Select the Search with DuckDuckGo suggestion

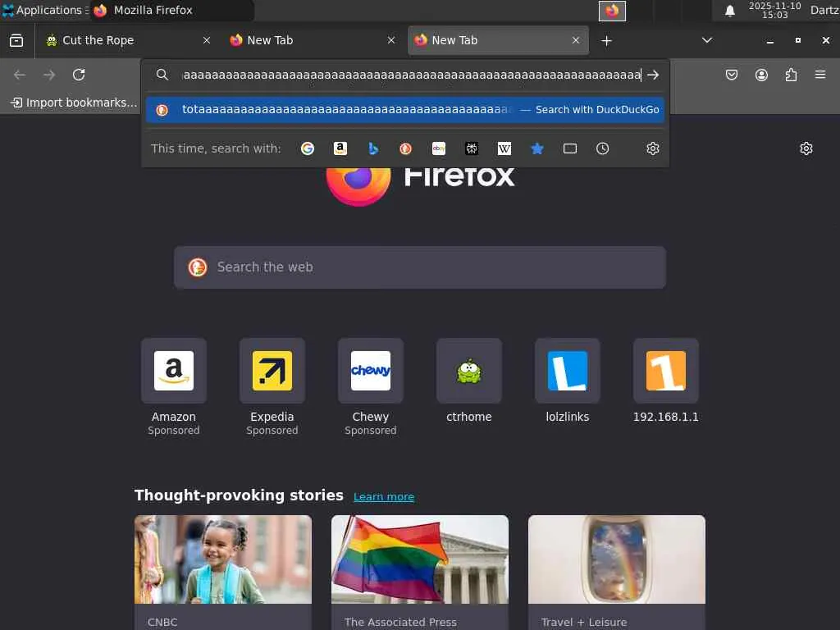[x=405, y=110]
